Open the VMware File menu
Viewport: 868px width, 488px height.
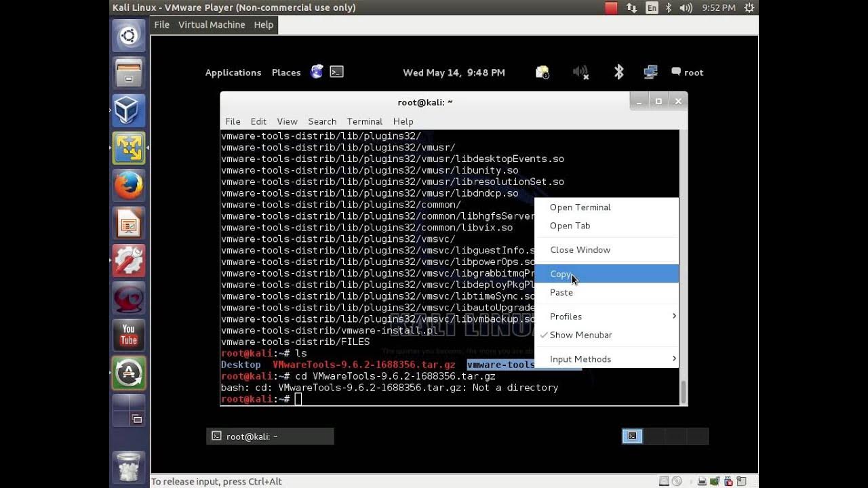click(161, 24)
